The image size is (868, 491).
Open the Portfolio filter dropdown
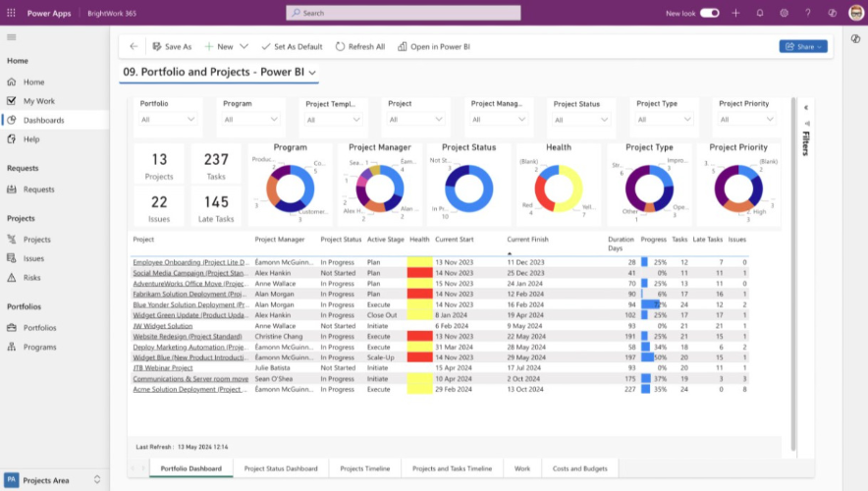coord(168,119)
